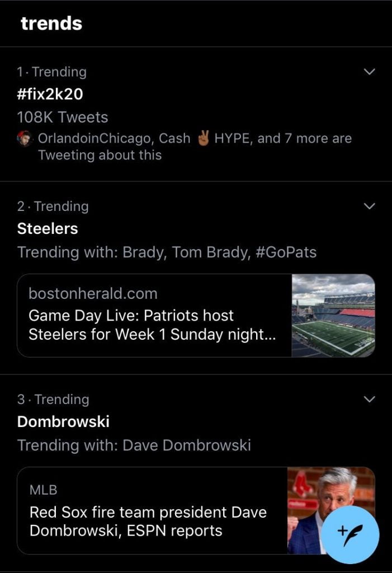Open options chevron for Dombrowski trend
Viewport: 392px width, 573px height.
[x=370, y=399]
